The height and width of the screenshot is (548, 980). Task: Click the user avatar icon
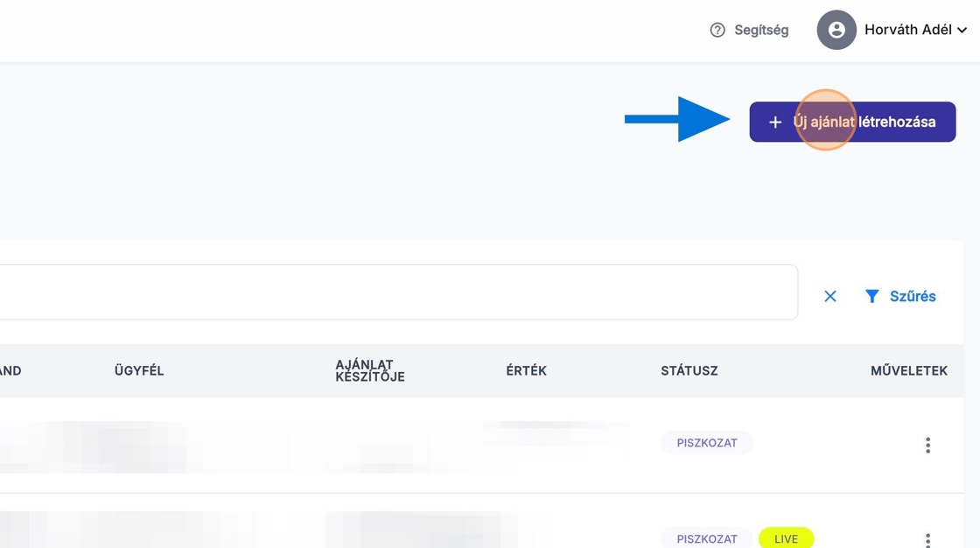point(836,31)
